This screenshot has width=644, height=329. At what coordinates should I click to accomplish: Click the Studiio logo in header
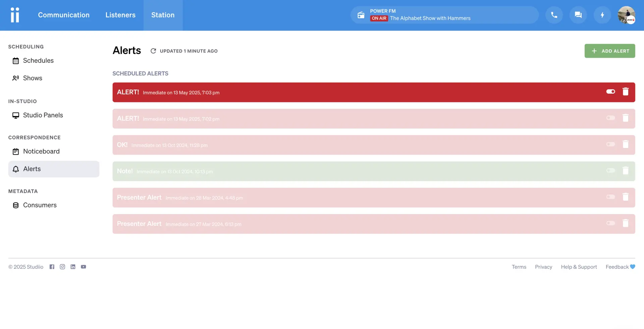click(x=15, y=15)
